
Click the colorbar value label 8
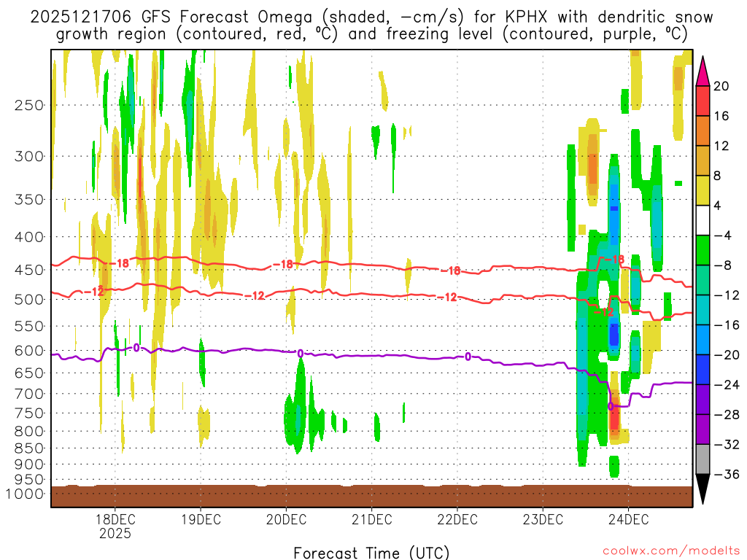pyautogui.click(x=718, y=176)
